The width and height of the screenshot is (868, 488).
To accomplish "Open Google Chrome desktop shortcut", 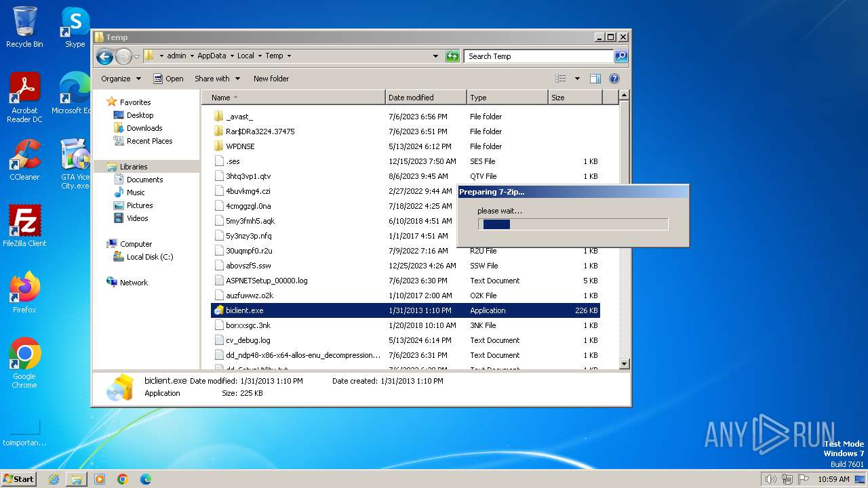I will (x=24, y=363).
